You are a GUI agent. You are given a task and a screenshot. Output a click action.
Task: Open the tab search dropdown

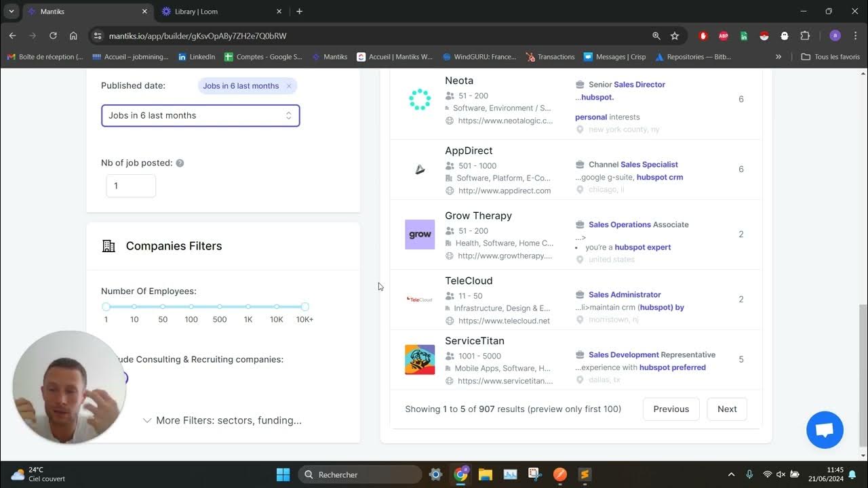(12, 12)
